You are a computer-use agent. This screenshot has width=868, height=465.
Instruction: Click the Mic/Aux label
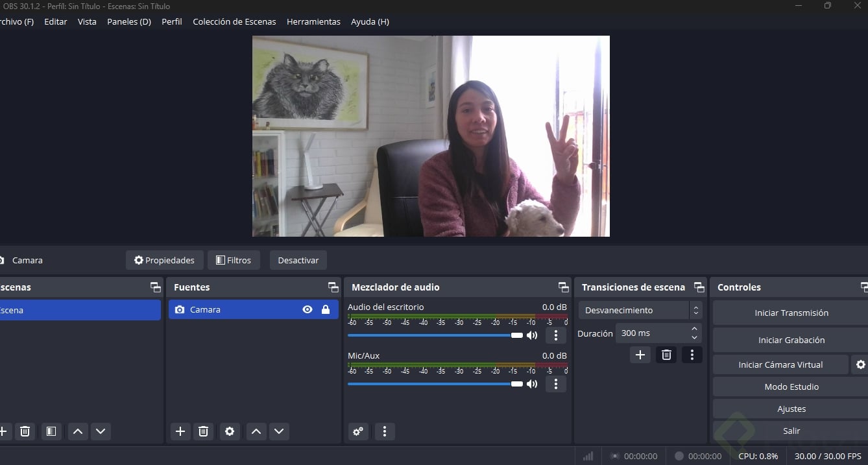point(364,355)
